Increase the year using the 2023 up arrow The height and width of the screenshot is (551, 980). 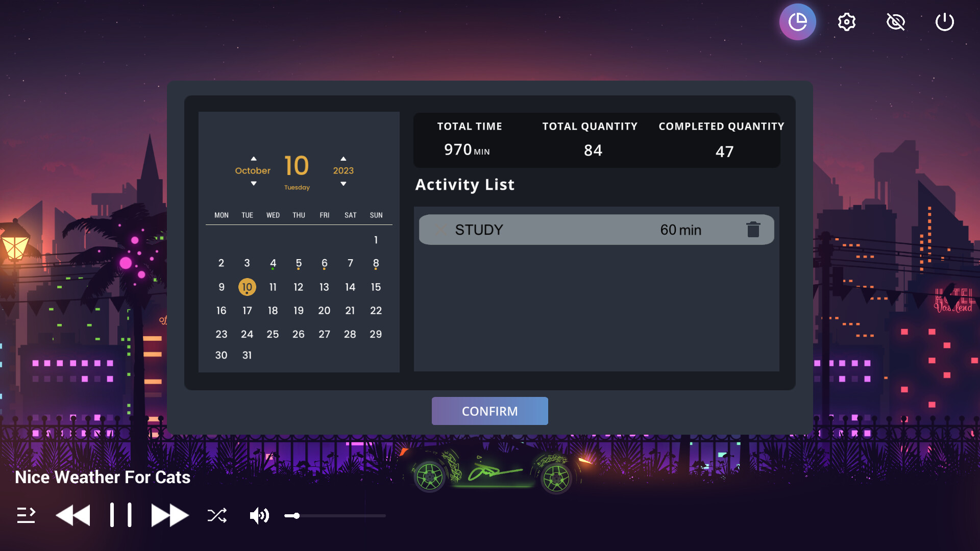coord(343,158)
